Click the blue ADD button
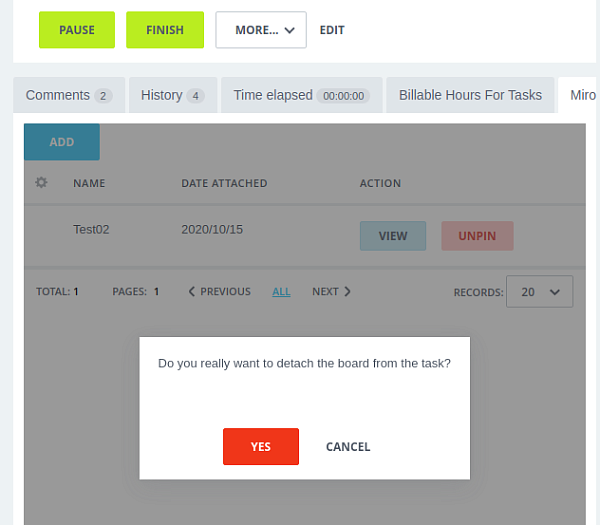 tap(62, 142)
